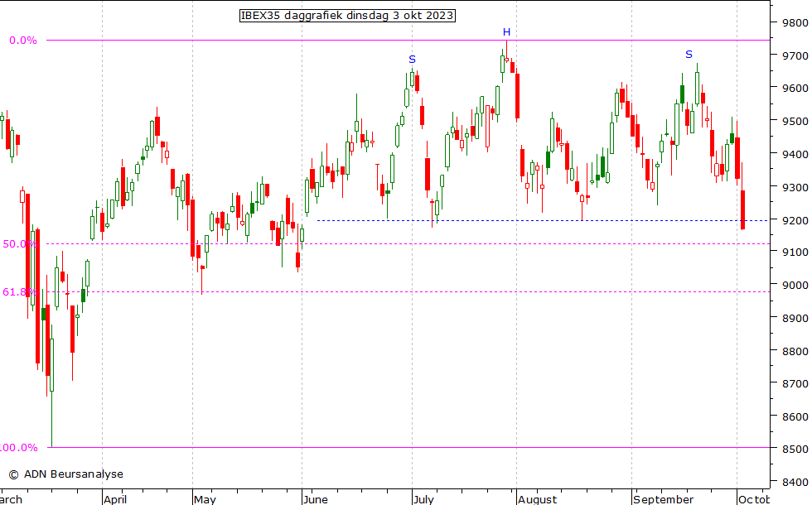Click the last red candle in October
Screen dimensions: 812x505
click(743, 209)
